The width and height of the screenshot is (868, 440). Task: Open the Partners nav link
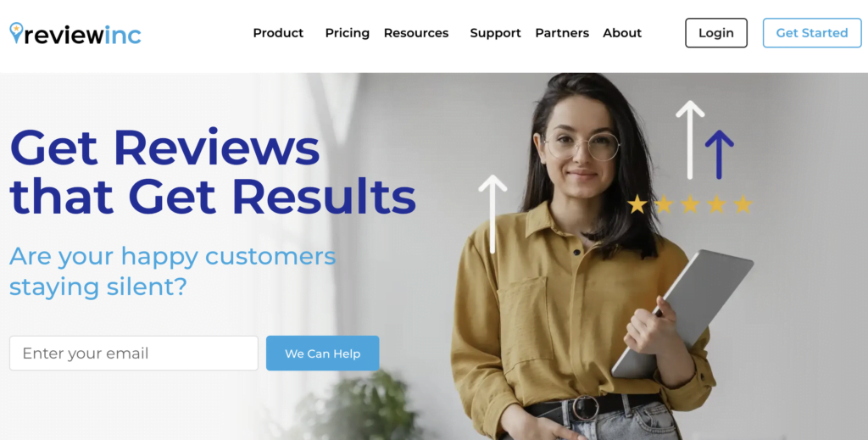pyautogui.click(x=562, y=33)
